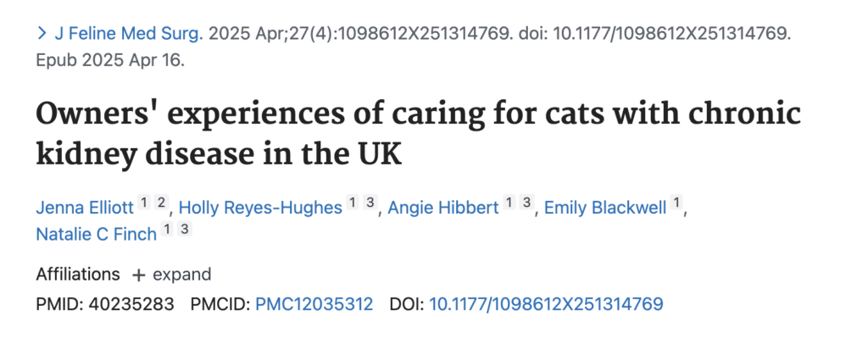
Task: Open the PMC12035312 PMCID link
Action: coord(314,303)
